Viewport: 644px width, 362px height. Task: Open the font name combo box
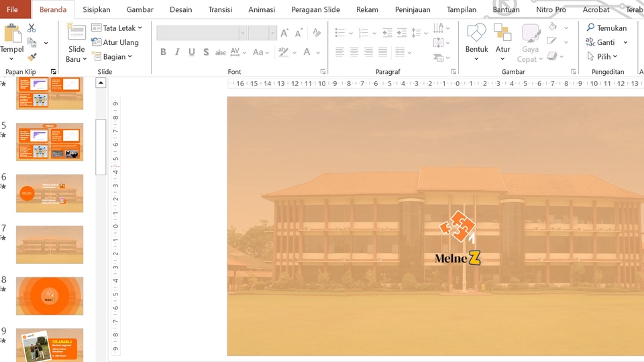(202, 33)
